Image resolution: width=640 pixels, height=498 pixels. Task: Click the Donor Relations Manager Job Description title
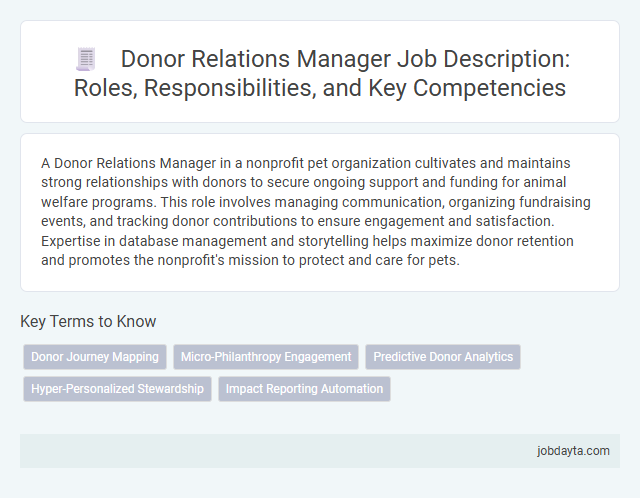point(320,73)
